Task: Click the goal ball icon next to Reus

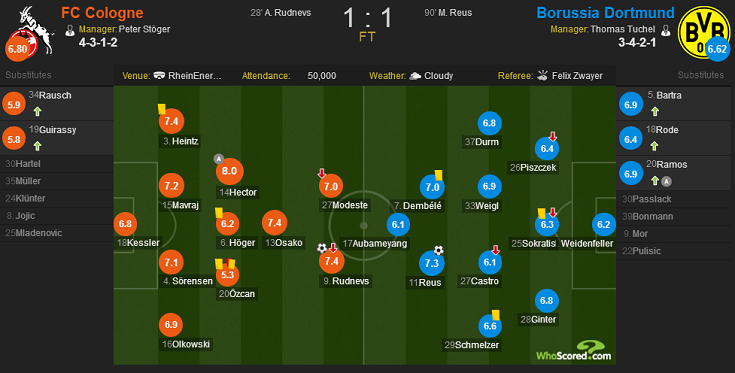Action: 438,250
